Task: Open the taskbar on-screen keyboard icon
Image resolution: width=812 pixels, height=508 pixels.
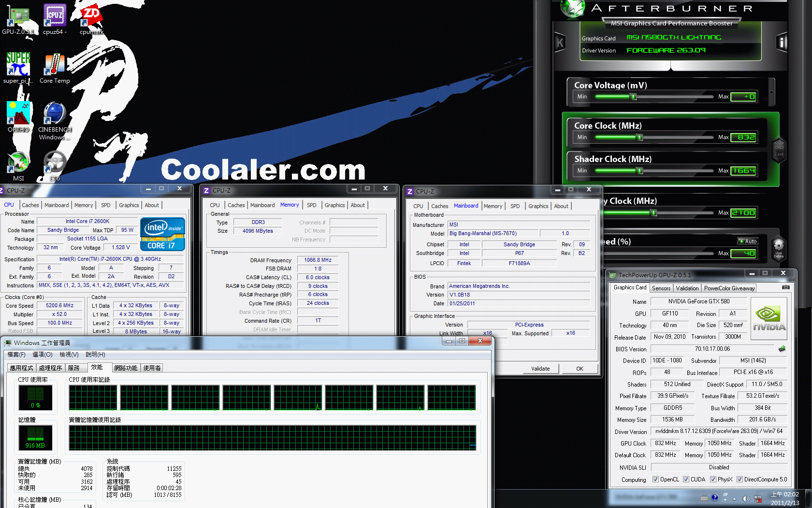Action: 704,498
